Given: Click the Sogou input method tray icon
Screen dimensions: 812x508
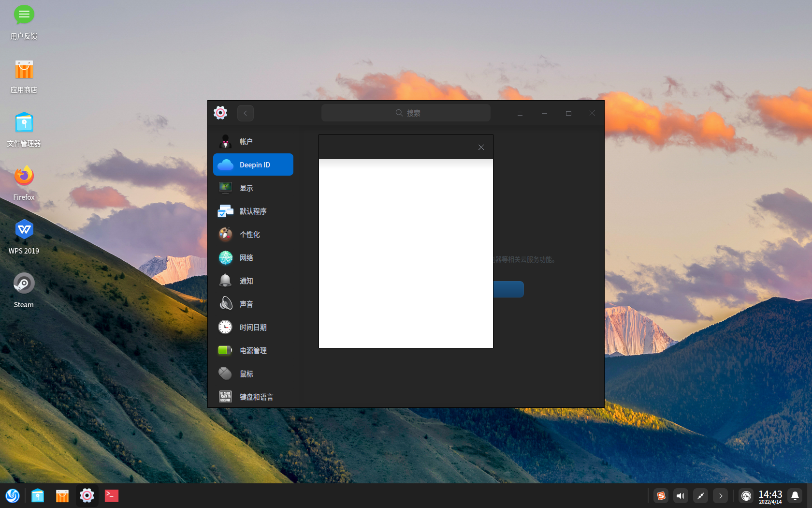Looking at the screenshot, I should (661, 496).
